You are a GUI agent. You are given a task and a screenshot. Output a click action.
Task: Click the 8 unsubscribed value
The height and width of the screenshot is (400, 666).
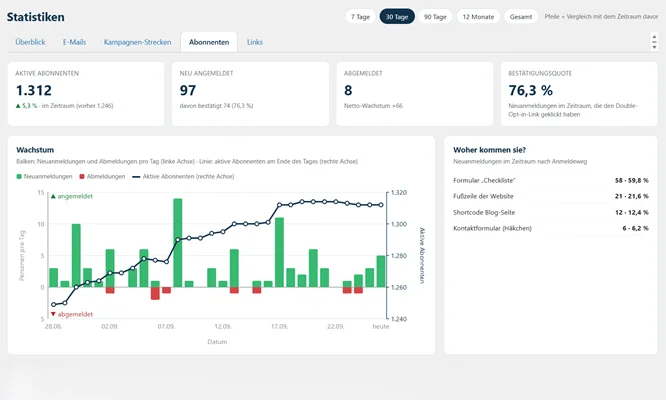point(348,90)
